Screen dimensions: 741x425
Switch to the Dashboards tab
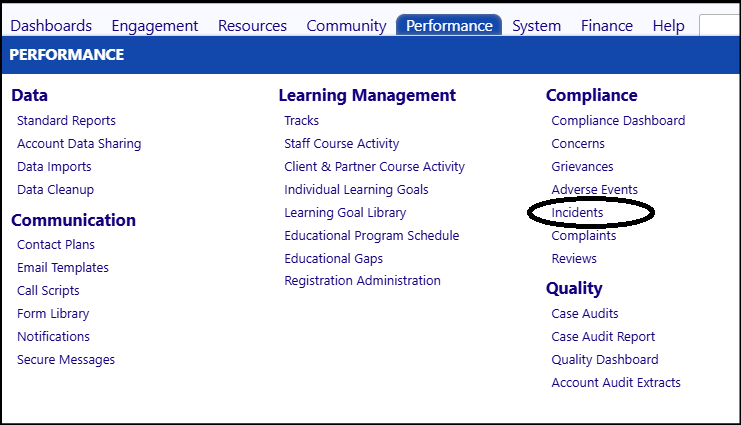point(51,26)
